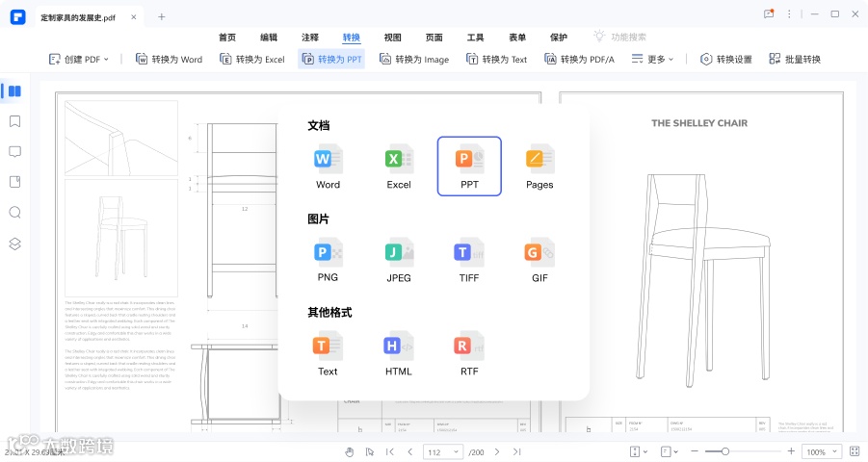Viewport: 868px width, 462px height.
Task: Select the 定制家具的发展史.pdf document tab
Action: 89,17
